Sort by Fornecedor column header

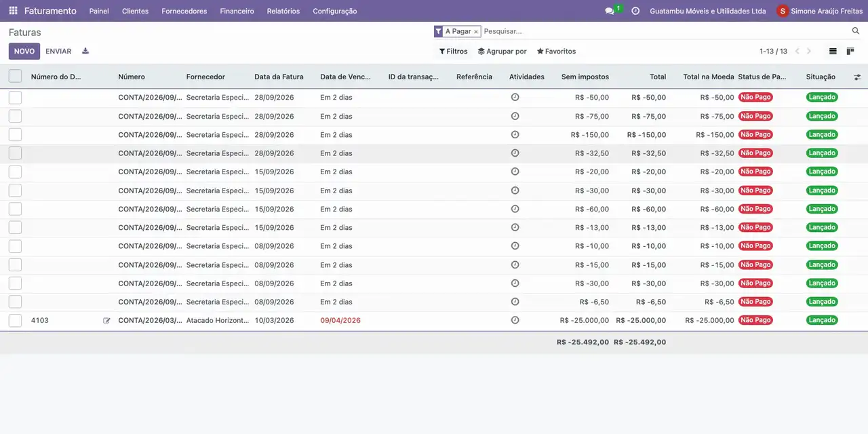(205, 77)
